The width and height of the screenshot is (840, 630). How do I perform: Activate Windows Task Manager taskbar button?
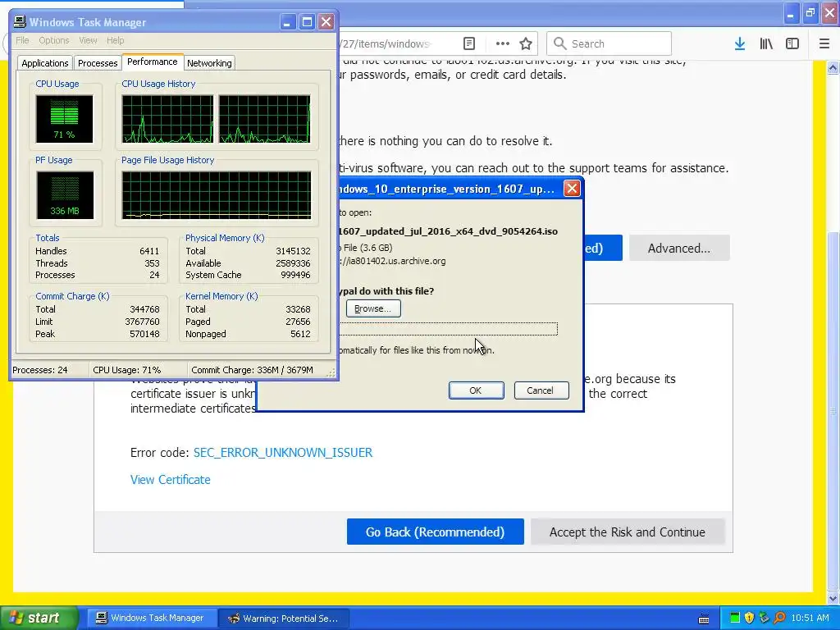pos(150,619)
